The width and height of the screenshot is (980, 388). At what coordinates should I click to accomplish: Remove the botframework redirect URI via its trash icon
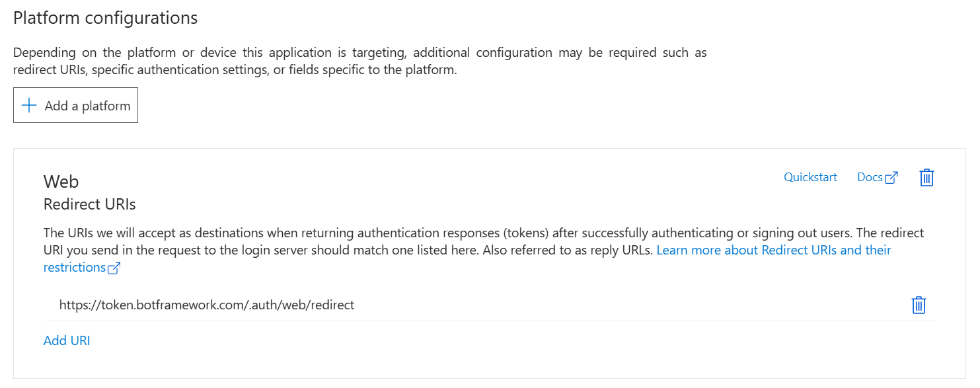[918, 305]
